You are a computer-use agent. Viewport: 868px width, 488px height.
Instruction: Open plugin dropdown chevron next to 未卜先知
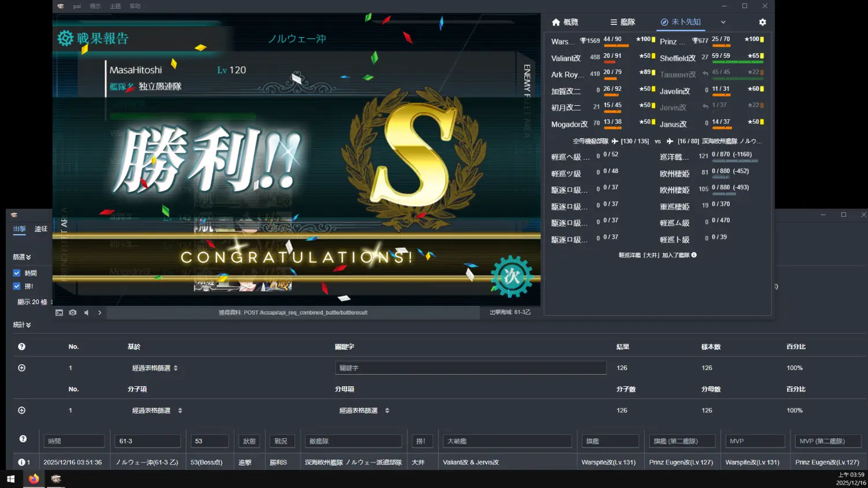tap(723, 22)
